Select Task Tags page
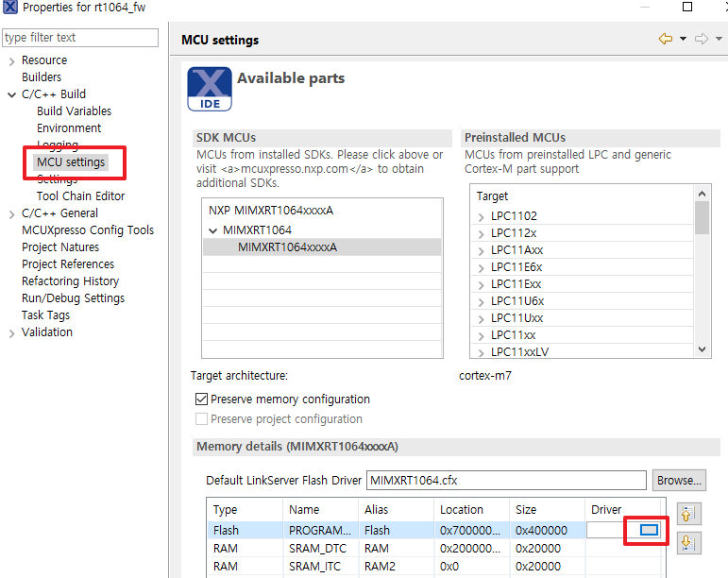The height and width of the screenshot is (578, 728). [x=45, y=315]
